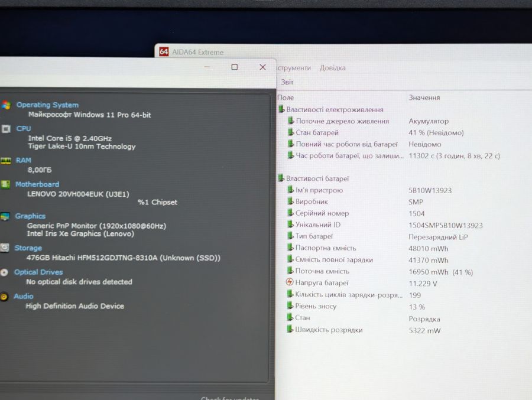Click the text Intel Iris Xe Graphics (Lenovo)
This screenshot has width=532, height=400.
click(80, 234)
